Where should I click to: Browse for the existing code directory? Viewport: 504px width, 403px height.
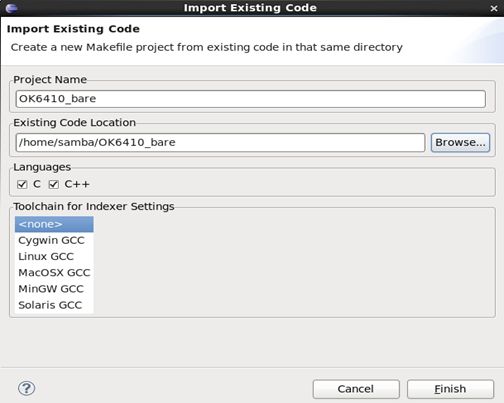[x=460, y=143]
